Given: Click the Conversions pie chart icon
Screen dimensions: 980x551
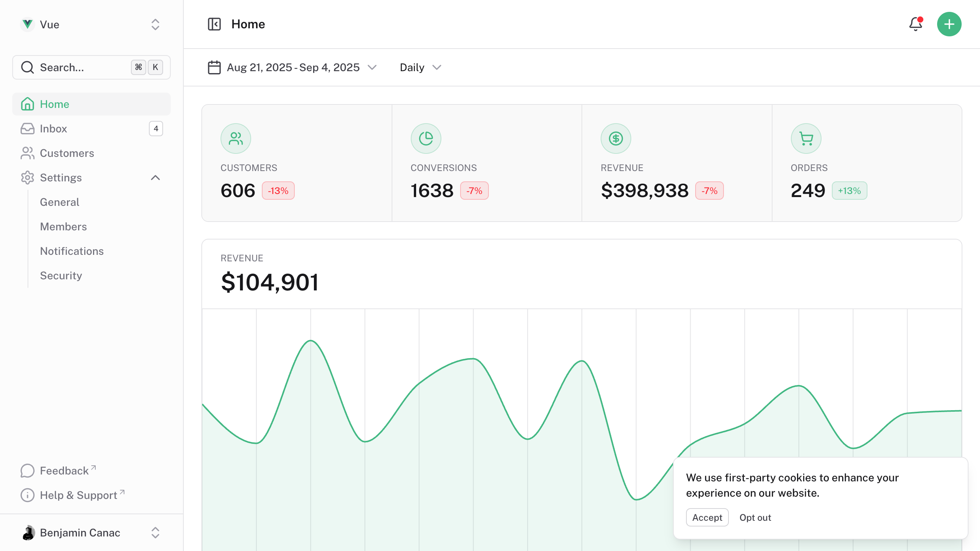Looking at the screenshot, I should pos(426,138).
